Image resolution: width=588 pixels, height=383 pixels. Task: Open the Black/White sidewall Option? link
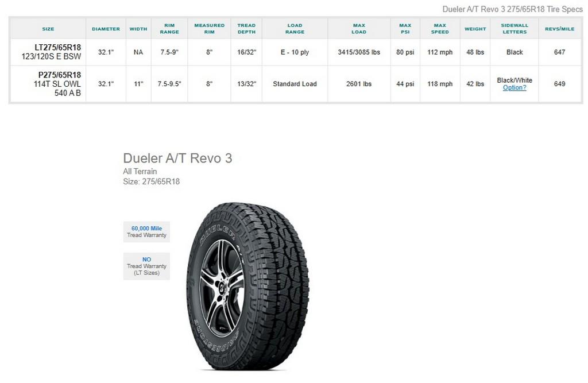pos(514,88)
